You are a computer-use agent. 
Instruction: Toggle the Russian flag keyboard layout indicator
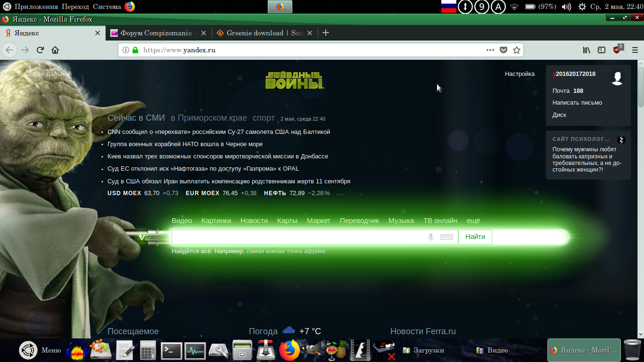click(x=448, y=7)
